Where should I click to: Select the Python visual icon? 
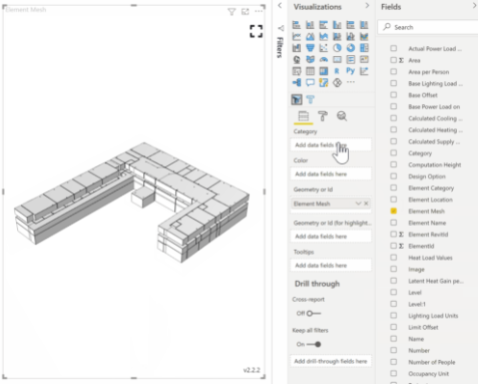350,71
